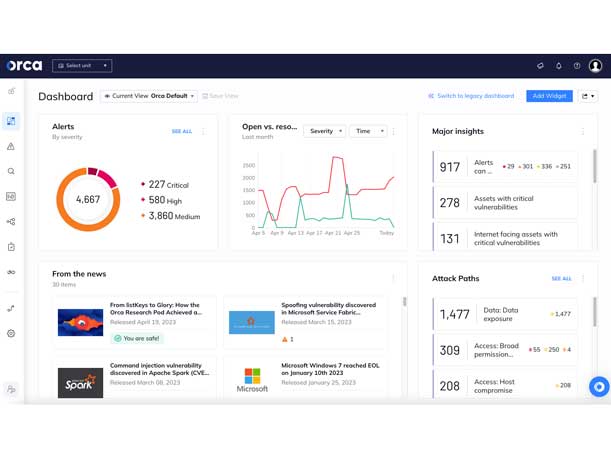Click the user profile avatar icon

(596, 66)
